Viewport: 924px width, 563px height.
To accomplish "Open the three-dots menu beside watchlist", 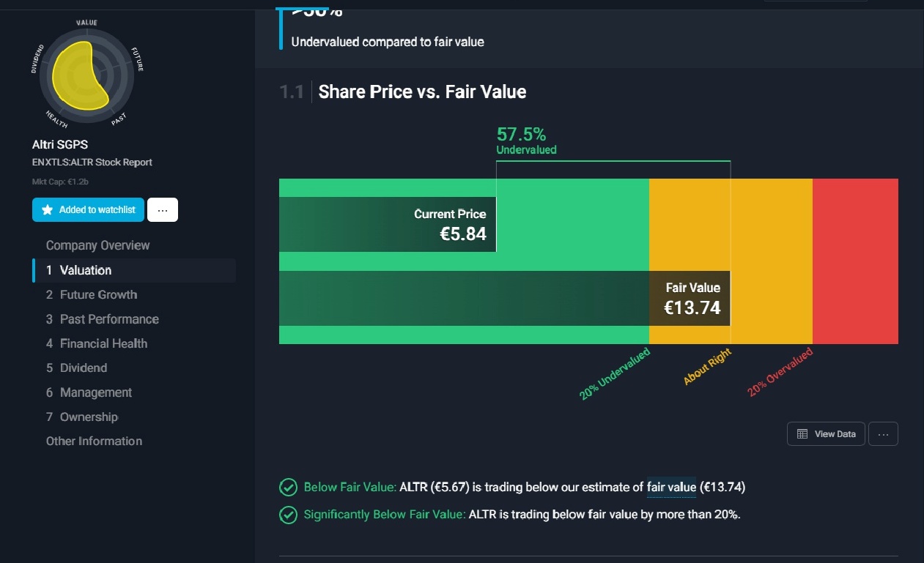I will (163, 210).
